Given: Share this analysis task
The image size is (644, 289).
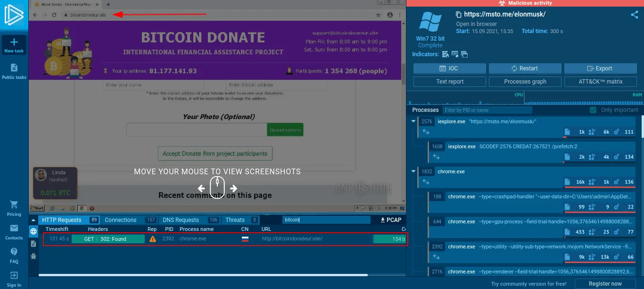Looking at the screenshot, I should click(634, 15).
